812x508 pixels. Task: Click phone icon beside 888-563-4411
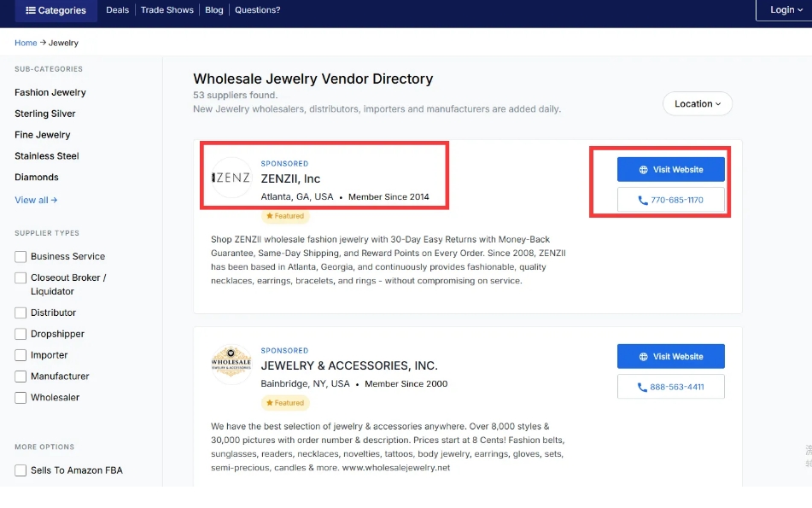(x=642, y=388)
